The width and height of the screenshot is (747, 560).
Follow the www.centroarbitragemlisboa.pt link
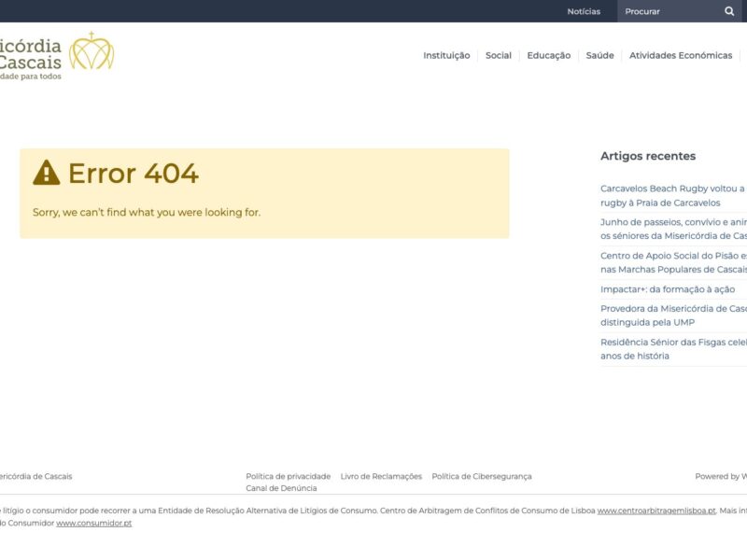click(x=656, y=511)
